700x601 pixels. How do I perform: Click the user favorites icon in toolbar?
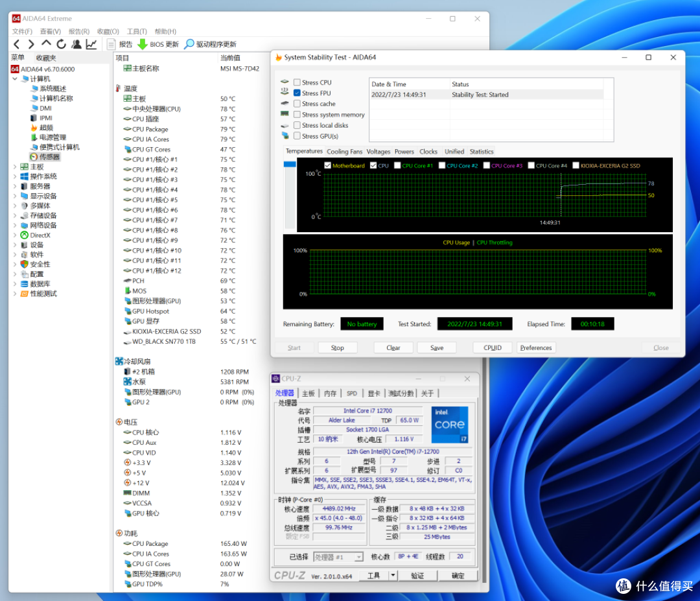coord(76,44)
